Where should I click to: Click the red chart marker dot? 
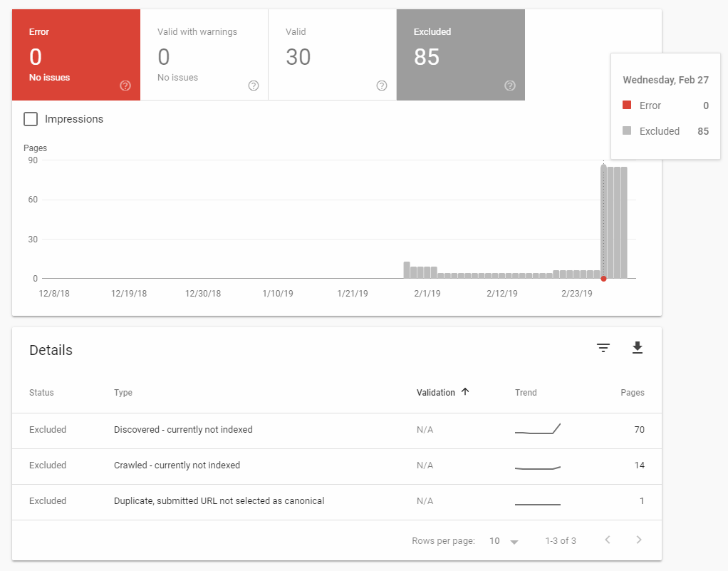(603, 279)
